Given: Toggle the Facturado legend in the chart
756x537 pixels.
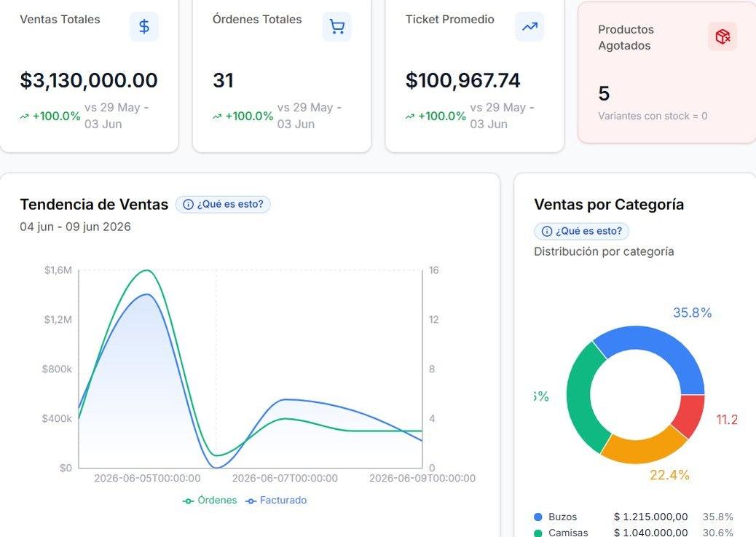Looking at the screenshot, I should tap(276, 501).
